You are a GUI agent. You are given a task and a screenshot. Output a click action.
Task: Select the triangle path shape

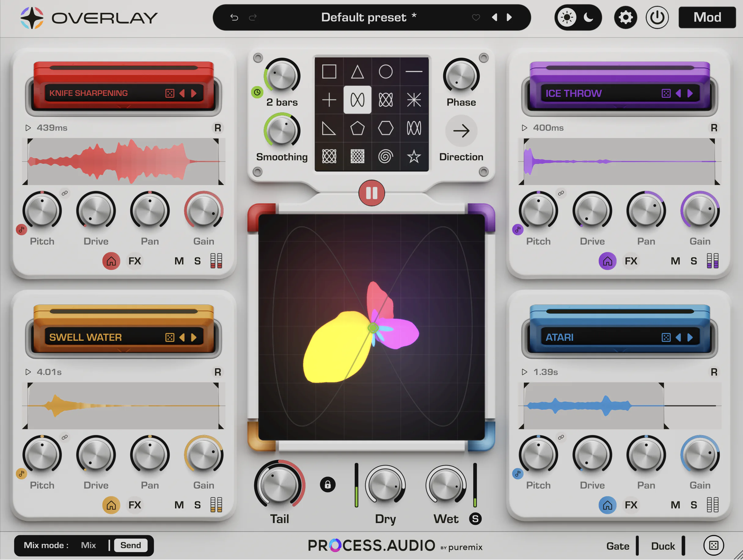tap(357, 71)
